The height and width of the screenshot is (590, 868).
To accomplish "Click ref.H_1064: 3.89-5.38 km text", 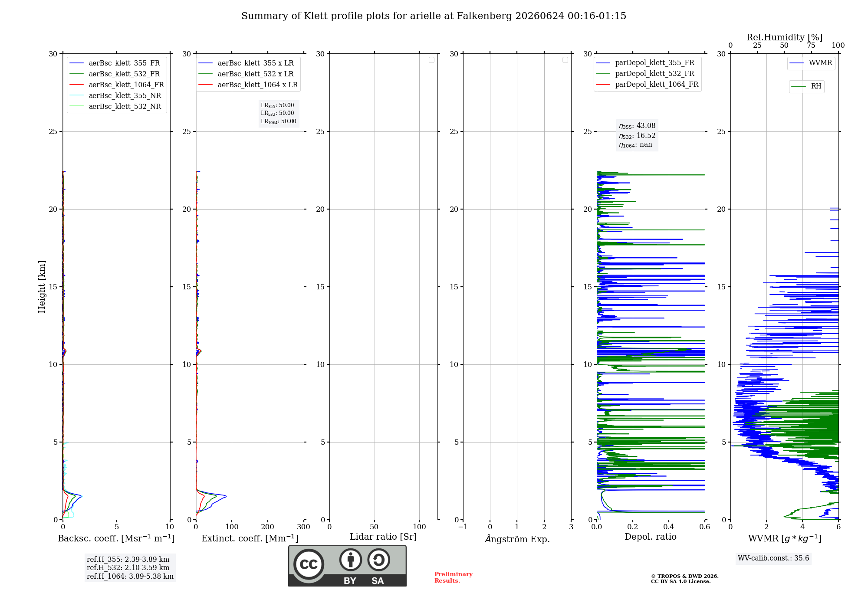I will point(130,577).
